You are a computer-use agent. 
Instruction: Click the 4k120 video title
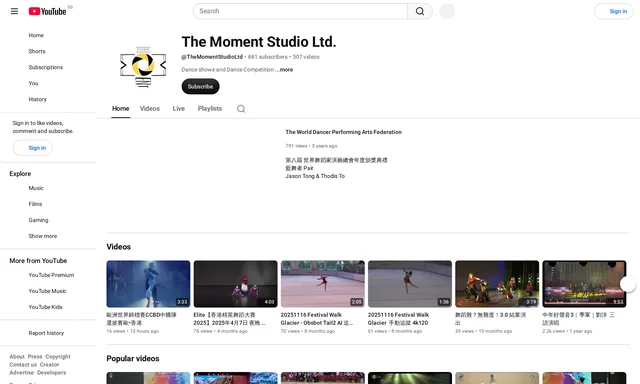pyautogui.click(x=398, y=319)
